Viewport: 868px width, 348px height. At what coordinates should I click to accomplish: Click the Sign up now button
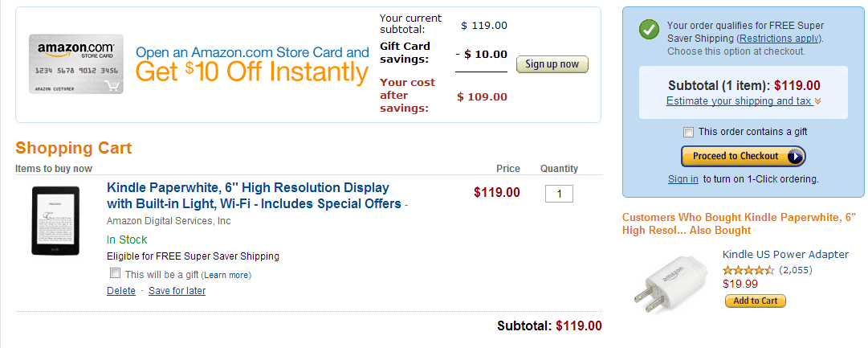(x=552, y=64)
